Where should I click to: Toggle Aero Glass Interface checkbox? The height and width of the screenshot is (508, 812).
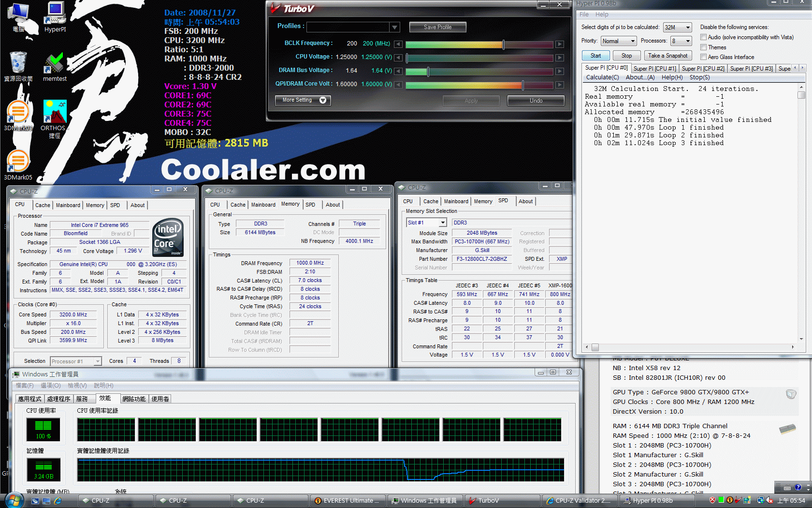704,57
